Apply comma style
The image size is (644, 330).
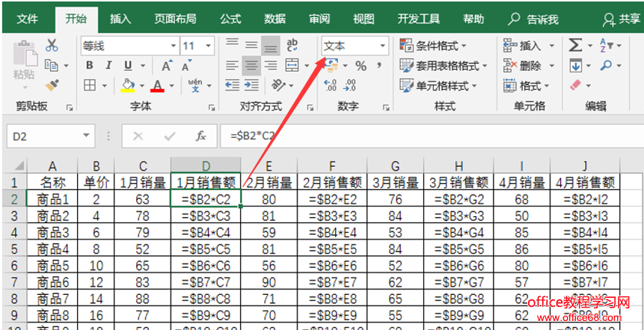tap(379, 65)
